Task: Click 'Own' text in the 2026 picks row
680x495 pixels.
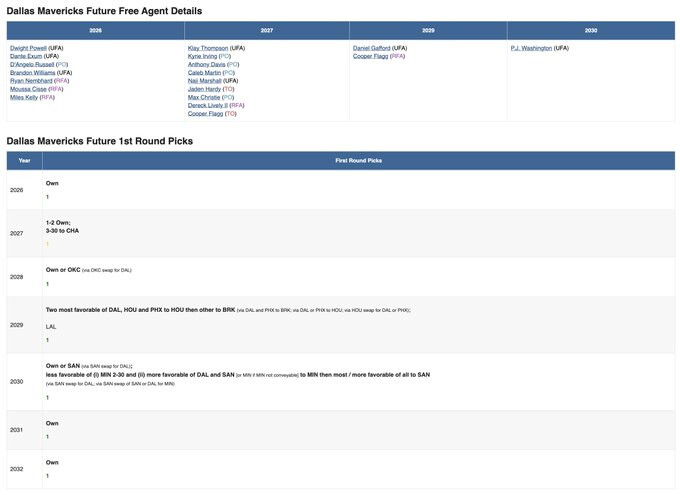Action: 52,183
